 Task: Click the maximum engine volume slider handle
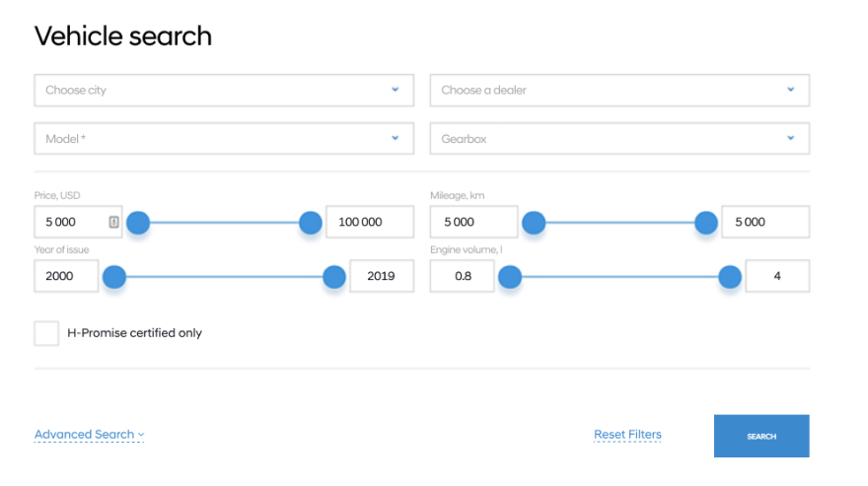pyautogui.click(x=730, y=277)
